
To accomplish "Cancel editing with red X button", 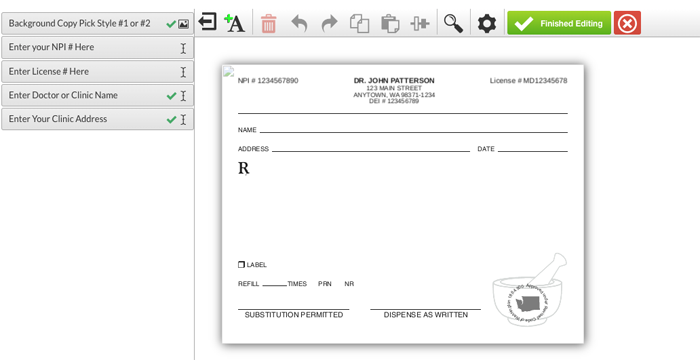I will coord(627,23).
